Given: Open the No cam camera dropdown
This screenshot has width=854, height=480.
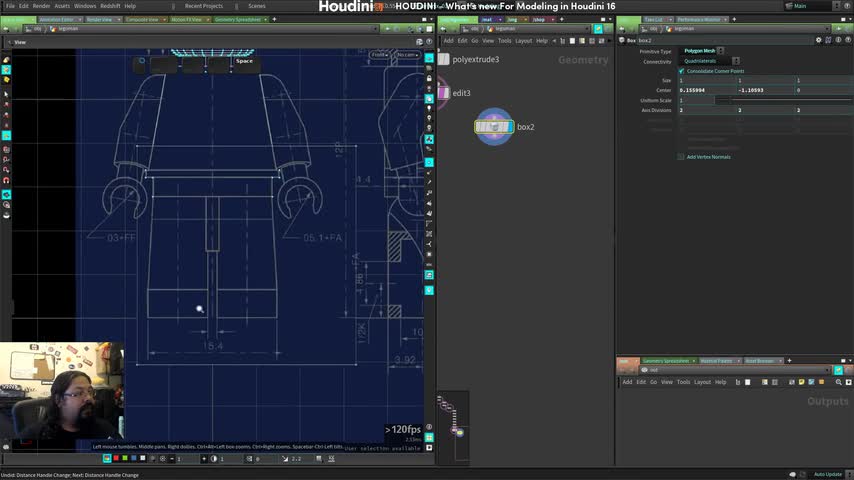Looking at the screenshot, I should coord(407,55).
